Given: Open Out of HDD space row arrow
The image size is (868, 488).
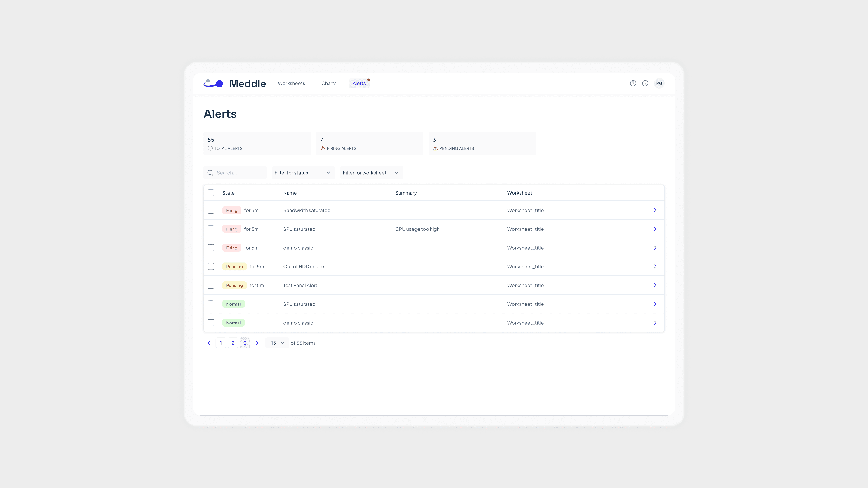Looking at the screenshot, I should 655,266.
